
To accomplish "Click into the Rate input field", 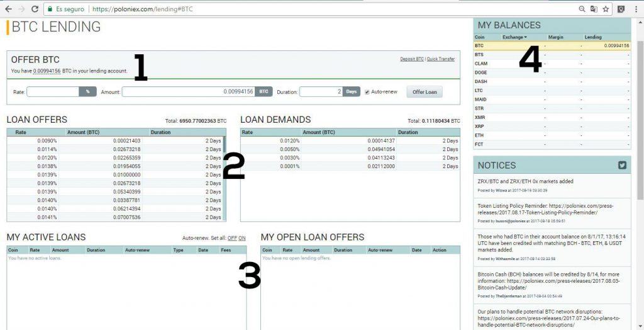I will [53, 92].
